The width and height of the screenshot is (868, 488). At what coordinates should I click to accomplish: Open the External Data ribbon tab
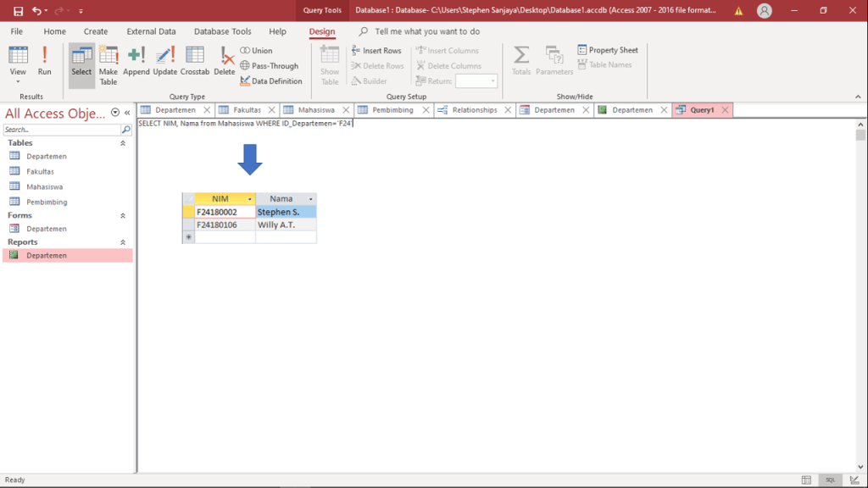tap(151, 31)
